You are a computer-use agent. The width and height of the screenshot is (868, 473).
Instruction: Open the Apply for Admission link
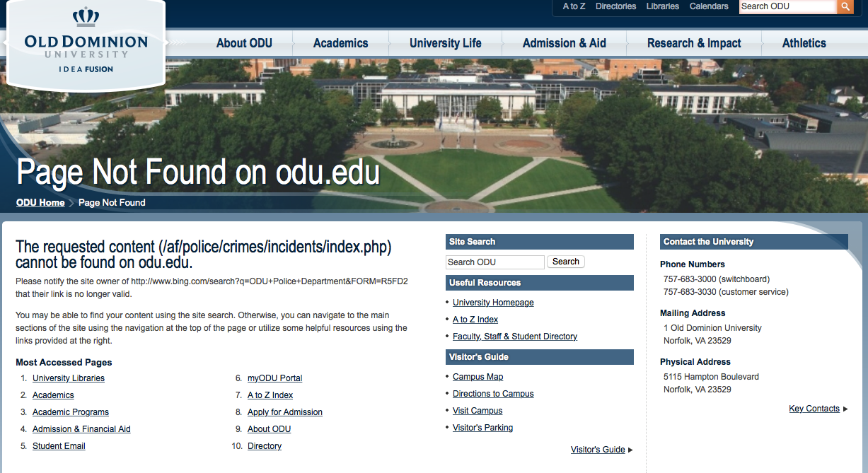pyautogui.click(x=285, y=412)
